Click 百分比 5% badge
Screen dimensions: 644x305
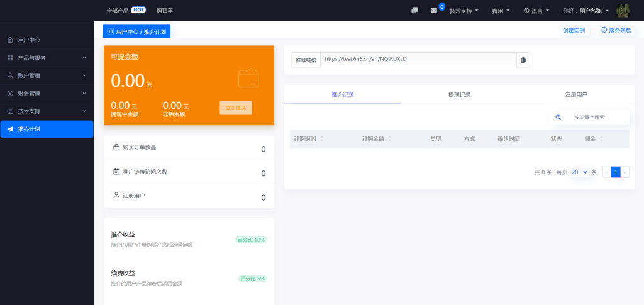point(253,279)
